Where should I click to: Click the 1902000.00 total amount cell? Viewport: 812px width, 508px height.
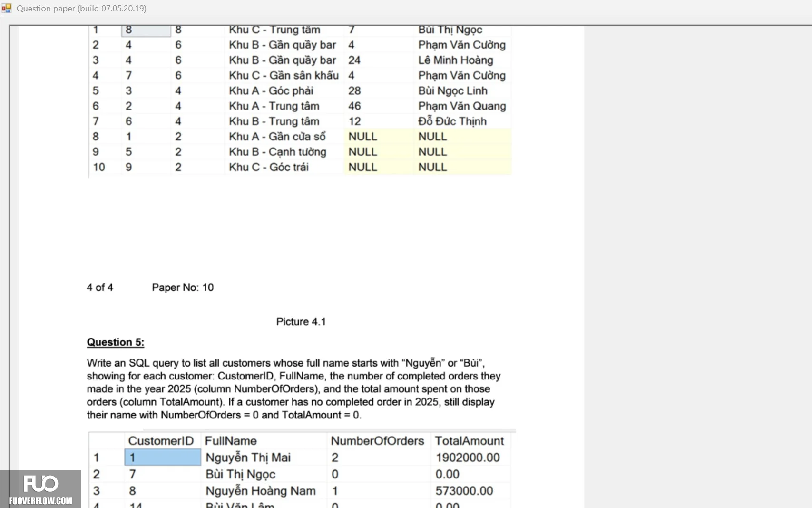pos(468,458)
